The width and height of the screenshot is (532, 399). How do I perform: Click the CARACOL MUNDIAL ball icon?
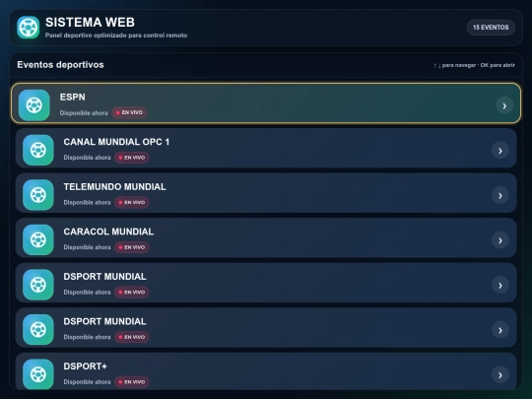(38, 239)
